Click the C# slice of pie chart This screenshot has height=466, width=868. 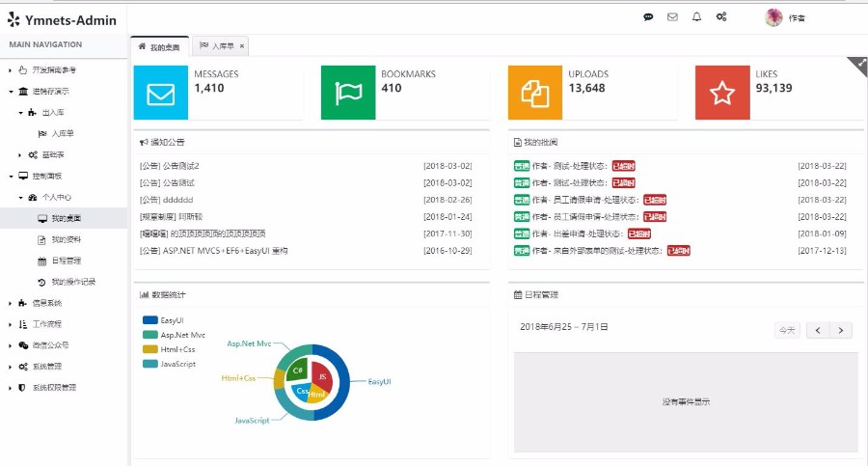tap(298, 370)
